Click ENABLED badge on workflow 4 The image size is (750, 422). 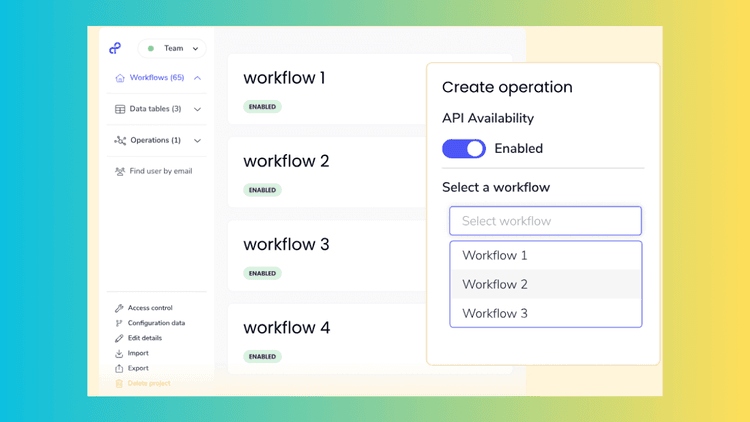tap(262, 356)
